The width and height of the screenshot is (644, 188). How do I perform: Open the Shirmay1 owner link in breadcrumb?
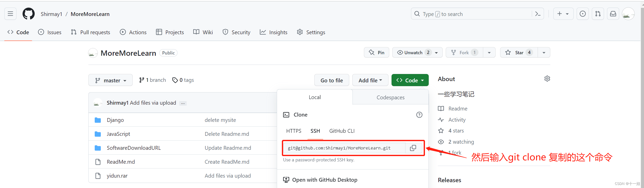click(51, 14)
